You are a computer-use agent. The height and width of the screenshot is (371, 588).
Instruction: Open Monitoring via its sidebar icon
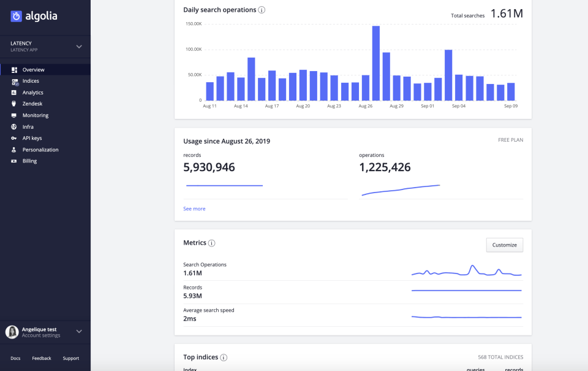coord(13,115)
